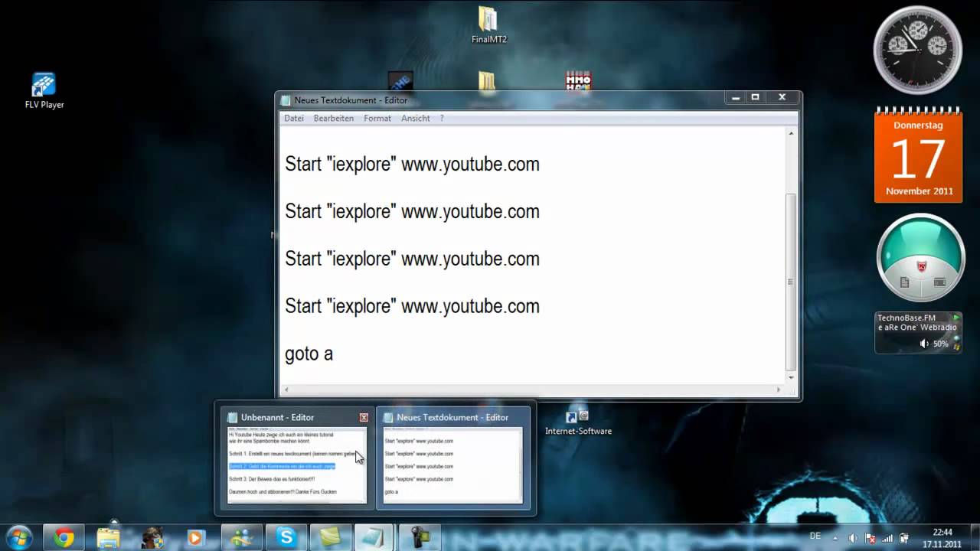Click the red shield on security gadget
This screenshot has height=551, width=980.
click(x=922, y=266)
